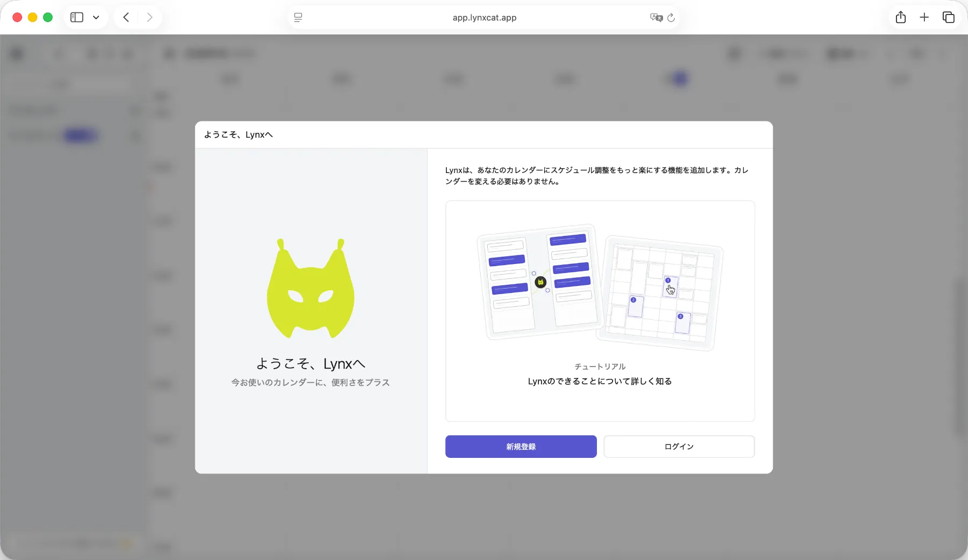The width and height of the screenshot is (968, 560).
Task: Toggle the blue switch in the left sidebar
Action: (x=81, y=135)
